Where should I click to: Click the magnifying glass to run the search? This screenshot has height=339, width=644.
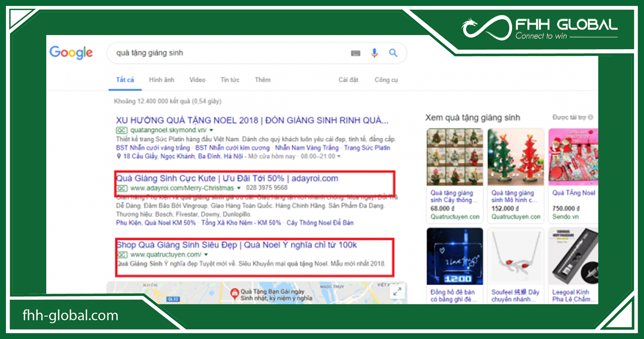393,53
